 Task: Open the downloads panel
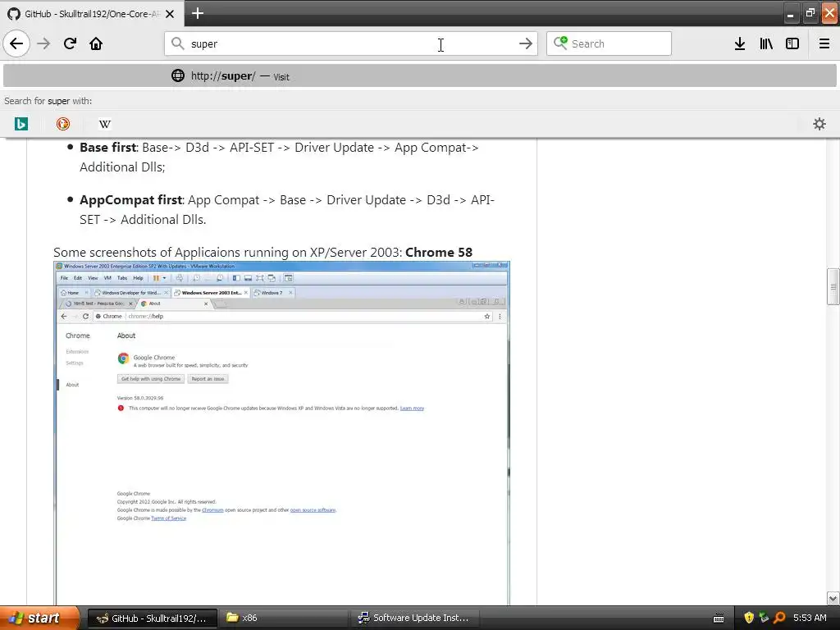click(x=740, y=43)
